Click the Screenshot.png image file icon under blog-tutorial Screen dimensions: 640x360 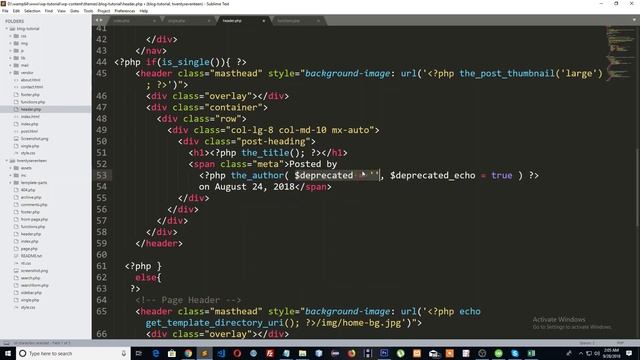click(x=16, y=139)
